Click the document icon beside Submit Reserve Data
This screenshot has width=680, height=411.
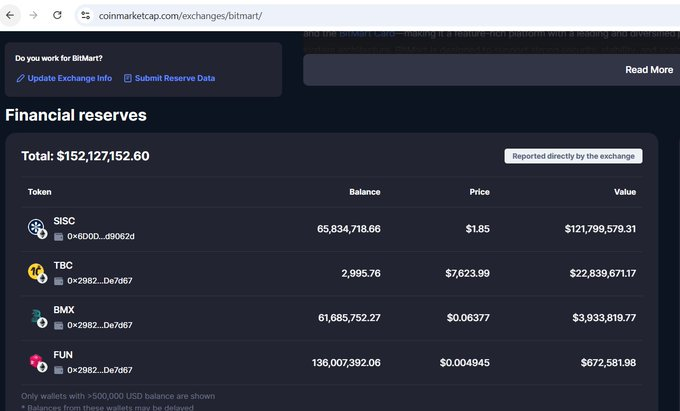click(128, 78)
